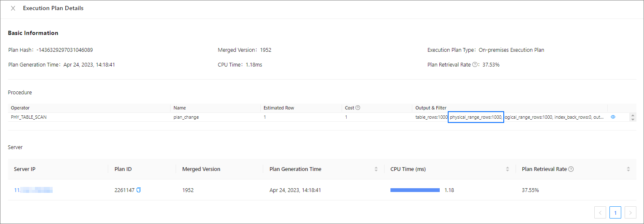644x224 pixels.
Task: Click the blue CPU Time bar
Action: click(415, 190)
